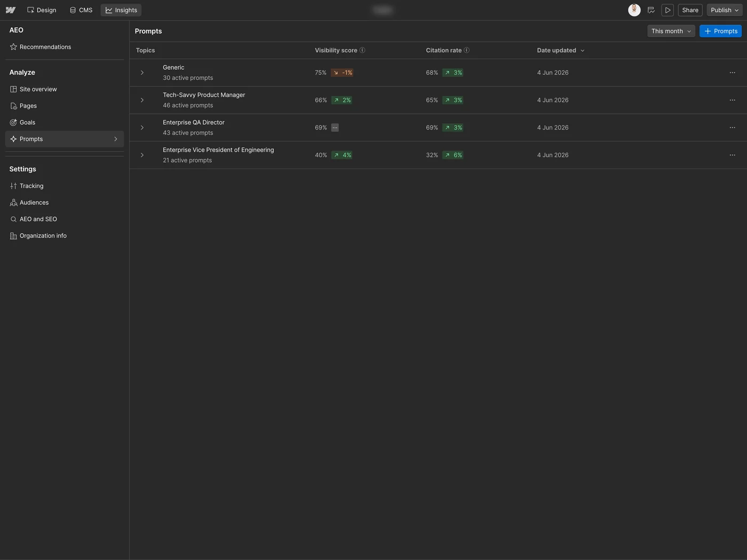
Task: Click the Generic visibility change badge -1%
Action: click(x=342, y=73)
